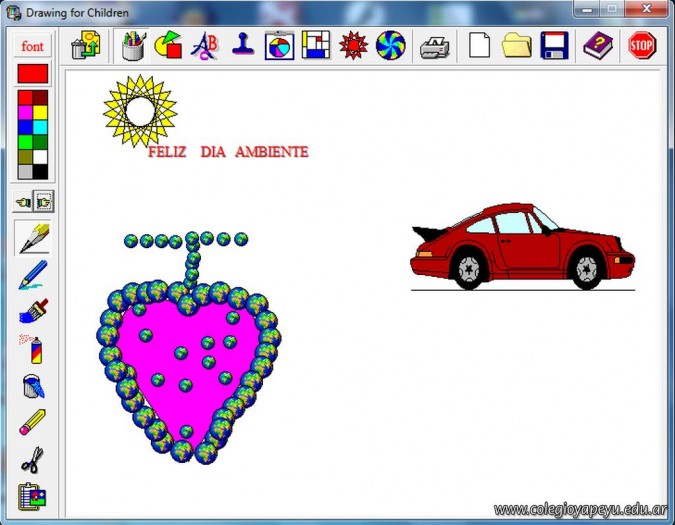Pick the paintbrush tool in the sidebar
This screenshot has width=675, height=525.
(33, 314)
